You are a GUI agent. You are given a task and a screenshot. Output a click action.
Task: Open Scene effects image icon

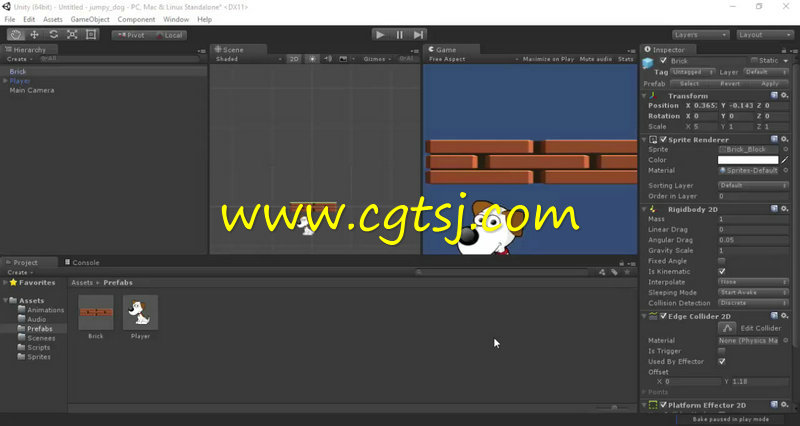343,59
